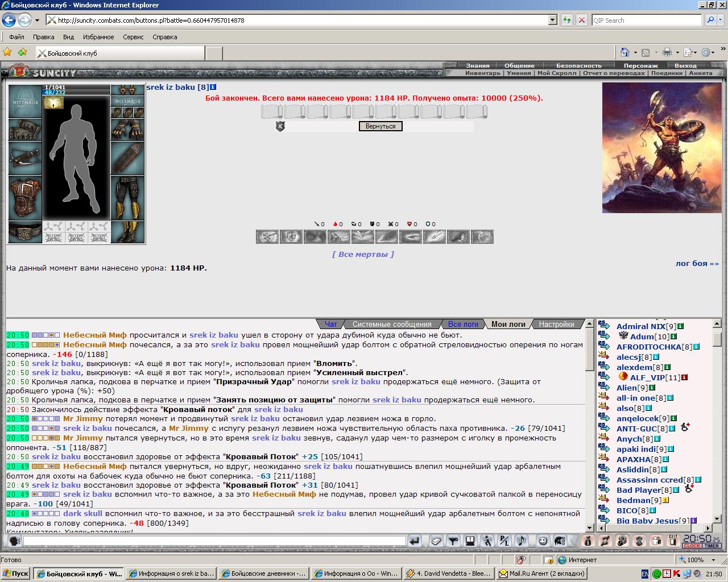Viewport: 728px width, 582px height.
Task: Open the Знания game menu link
Action: point(478,65)
